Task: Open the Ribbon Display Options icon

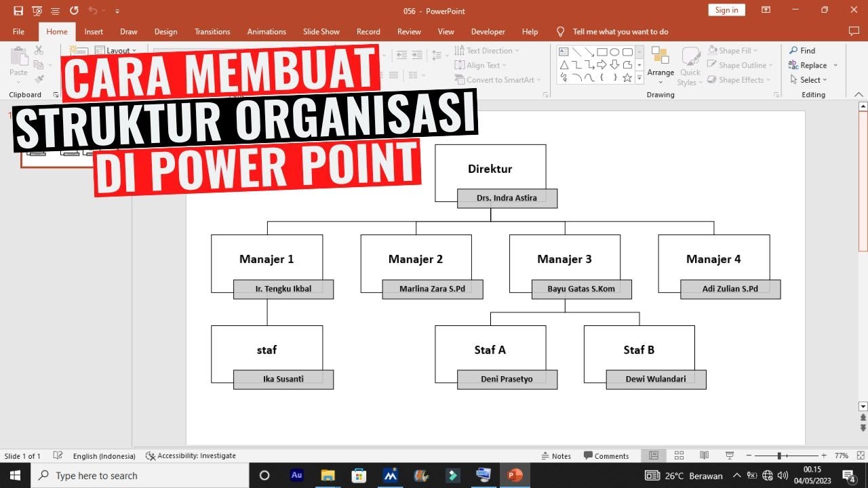Action: [x=766, y=10]
